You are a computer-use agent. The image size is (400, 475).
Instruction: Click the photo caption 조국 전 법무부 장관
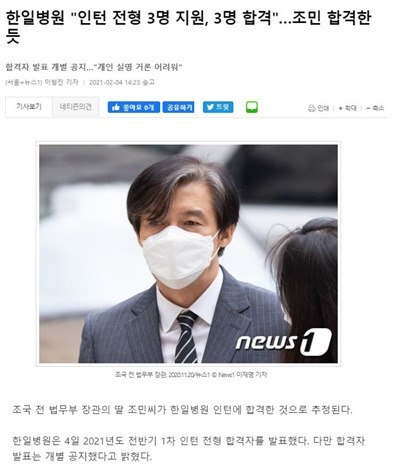coord(140,375)
